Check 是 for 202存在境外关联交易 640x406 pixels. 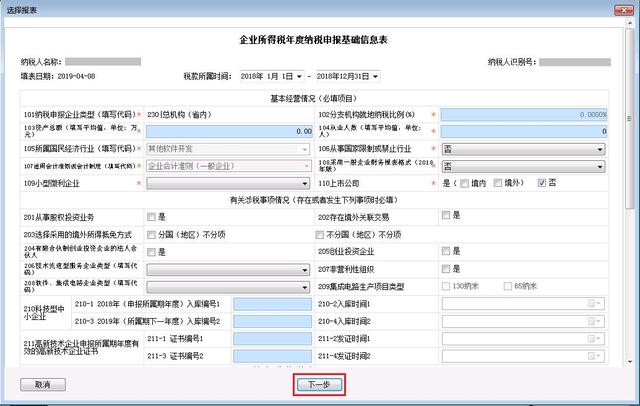tap(446, 215)
